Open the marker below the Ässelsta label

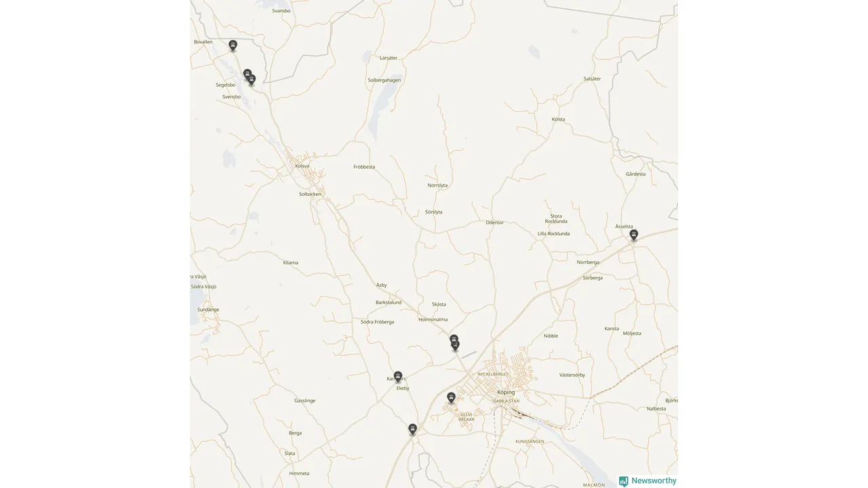point(634,235)
